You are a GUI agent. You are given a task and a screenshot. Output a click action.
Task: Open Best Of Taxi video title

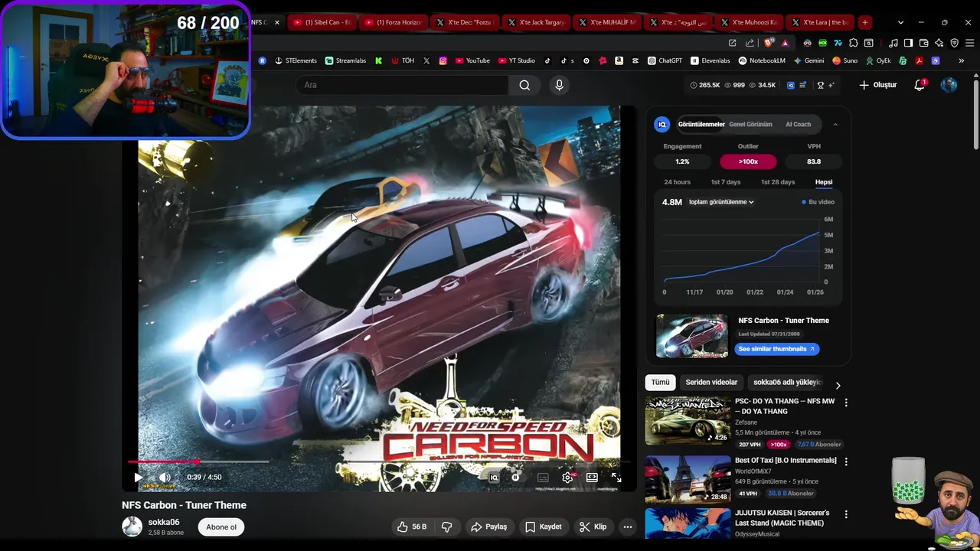point(786,460)
